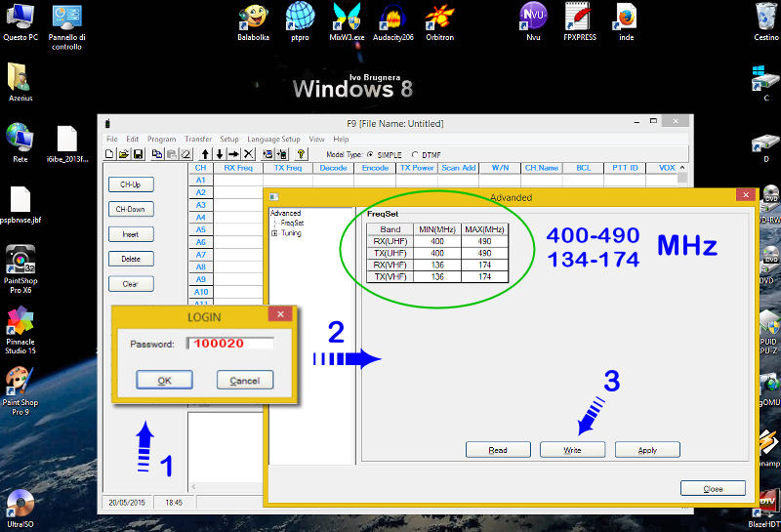Open Orbitron desktop shortcut
The image size is (781, 532).
click(x=440, y=22)
